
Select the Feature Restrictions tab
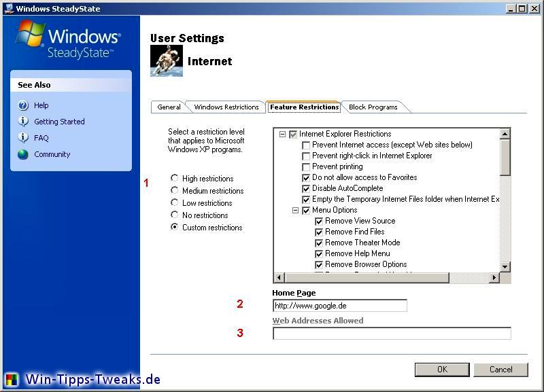[x=304, y=107]
